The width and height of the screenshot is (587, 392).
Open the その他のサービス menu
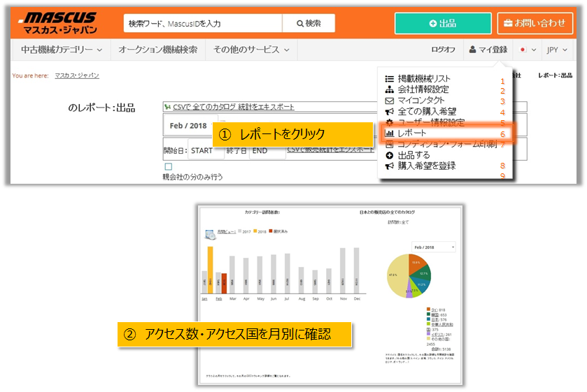tap(251, 50)
